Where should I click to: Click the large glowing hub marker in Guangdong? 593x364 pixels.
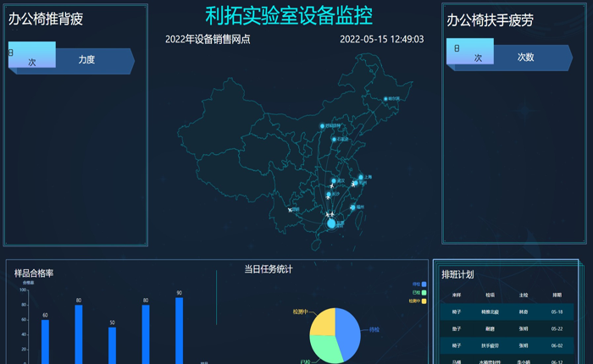point(332,223)
